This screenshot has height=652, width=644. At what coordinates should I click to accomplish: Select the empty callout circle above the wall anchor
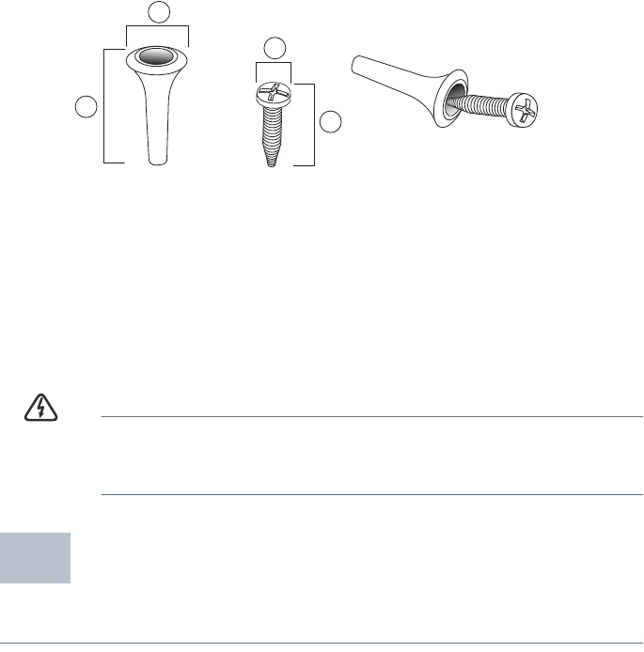[x=159, y=12]
